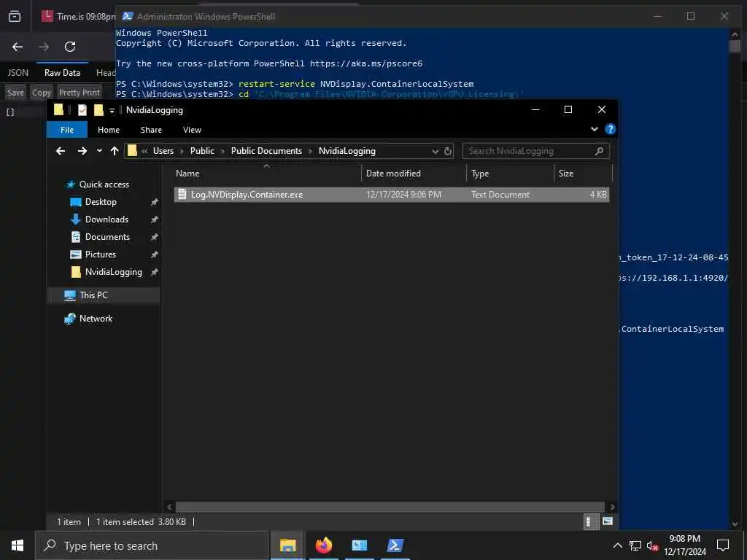The width and height of the screenshot is (747, 560).
Task: Go up one folder level
Action: tap(115, 151)
